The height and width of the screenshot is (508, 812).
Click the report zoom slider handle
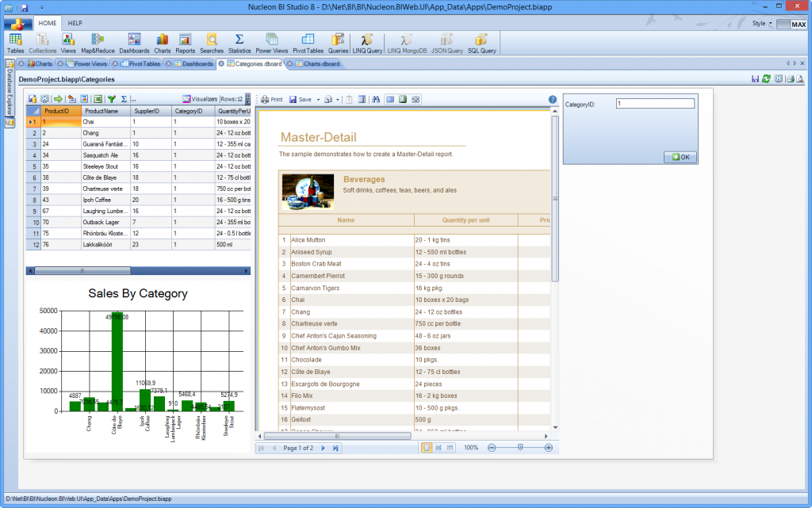point(520,448)
